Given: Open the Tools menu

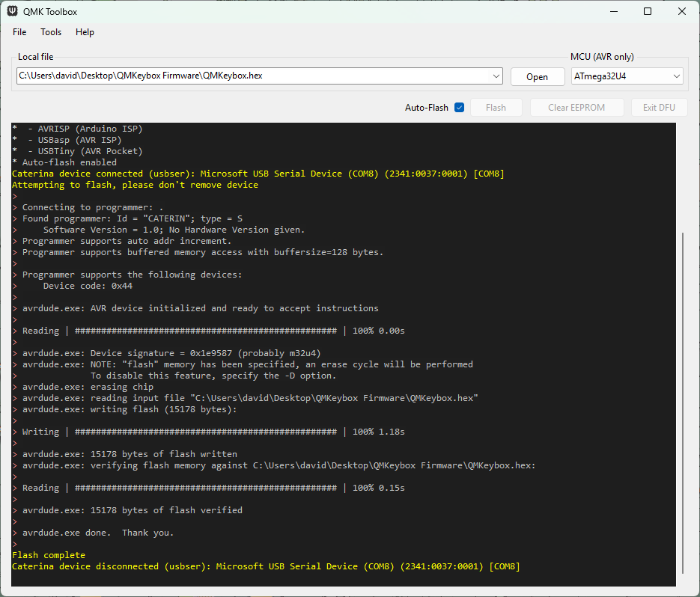Looking at the screenshot, I should pos(51,32).
